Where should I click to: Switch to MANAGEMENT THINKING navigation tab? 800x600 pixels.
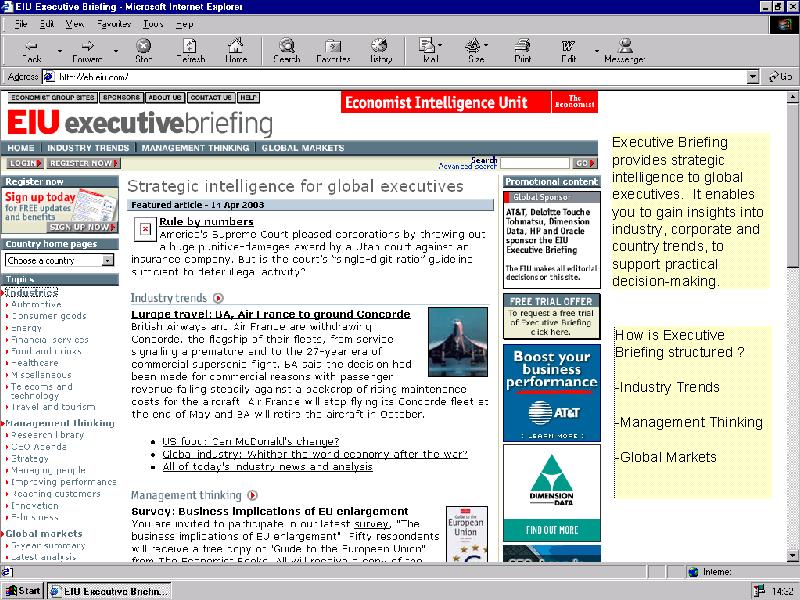195,148
